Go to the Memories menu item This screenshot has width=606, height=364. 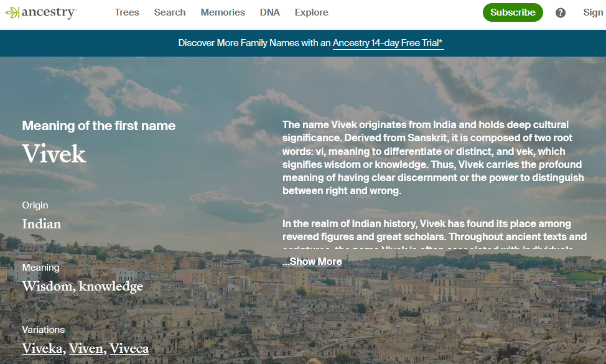pos(223,12)
